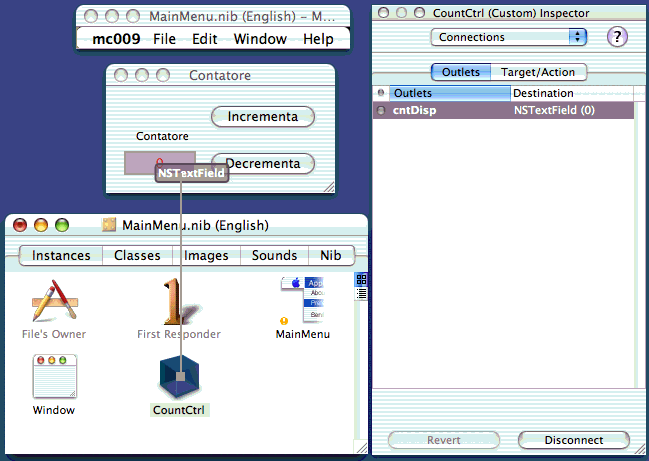Open inspector help with question mark button
The width and height of the screenshot is (649, 461).
point(619,37)
